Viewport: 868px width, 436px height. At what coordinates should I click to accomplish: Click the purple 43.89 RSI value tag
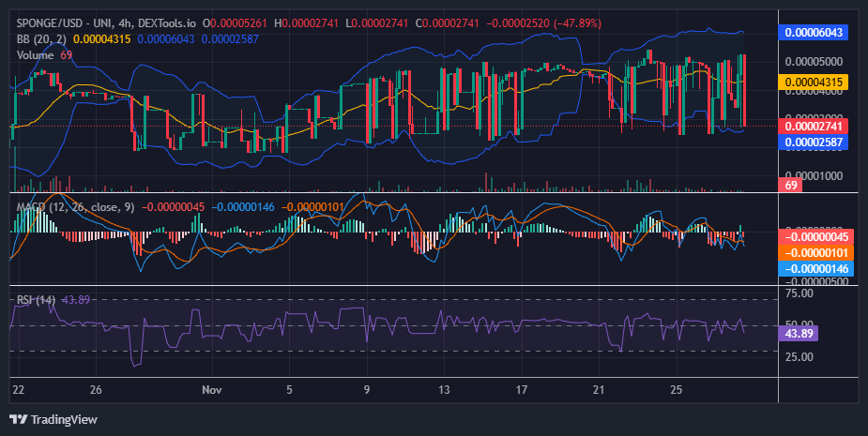click(x=798, y=334)
